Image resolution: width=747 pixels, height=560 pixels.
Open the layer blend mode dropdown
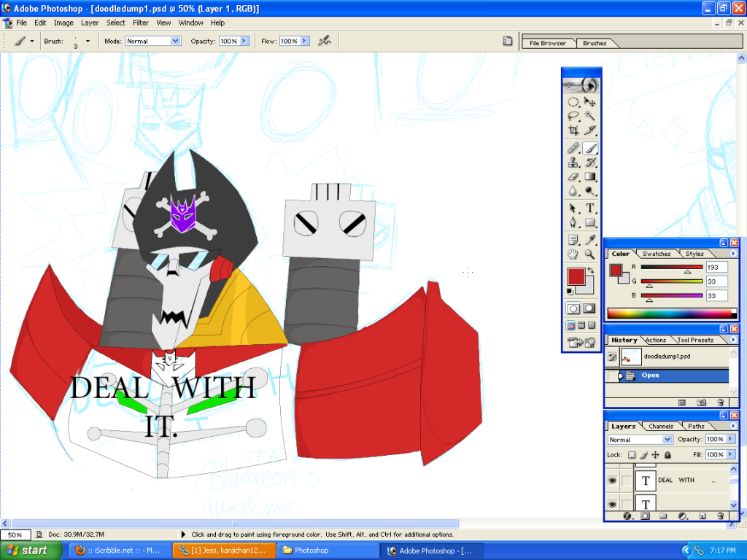[x=640, y=440]
